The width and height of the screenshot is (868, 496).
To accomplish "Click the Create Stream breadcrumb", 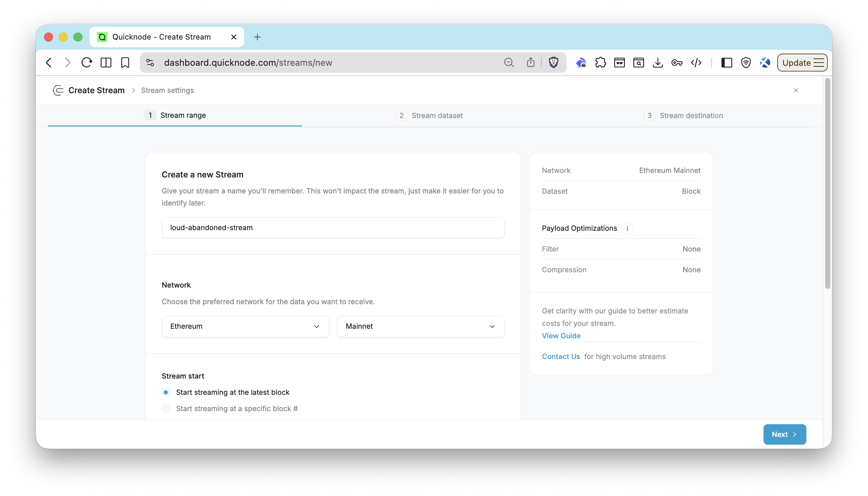I will (x=96, y=90).
